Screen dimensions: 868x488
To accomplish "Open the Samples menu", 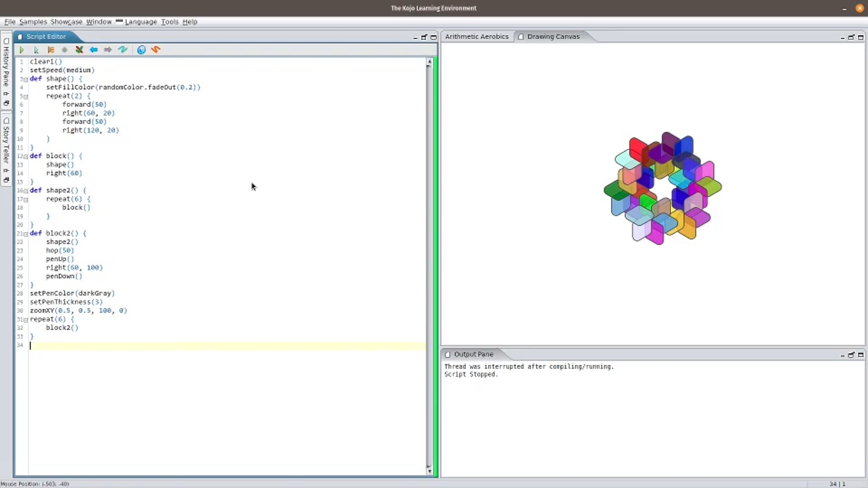I will tap(33, 22).
